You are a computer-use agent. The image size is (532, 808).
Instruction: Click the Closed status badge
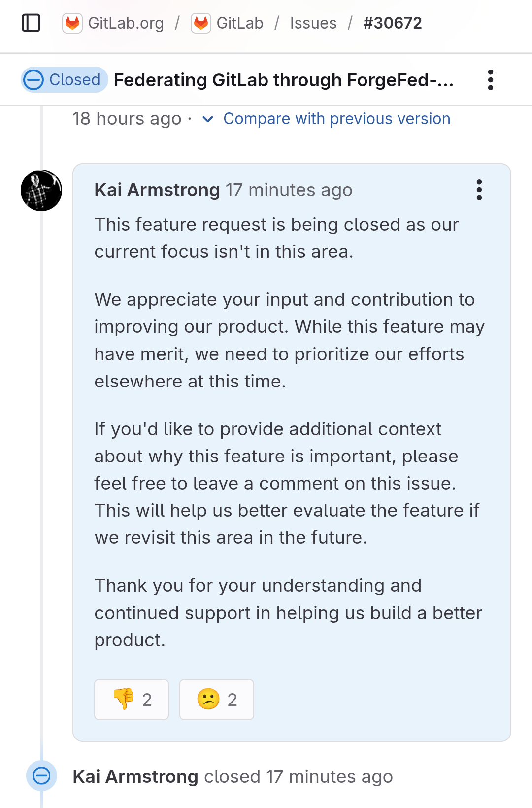click(x=65, y=80)
